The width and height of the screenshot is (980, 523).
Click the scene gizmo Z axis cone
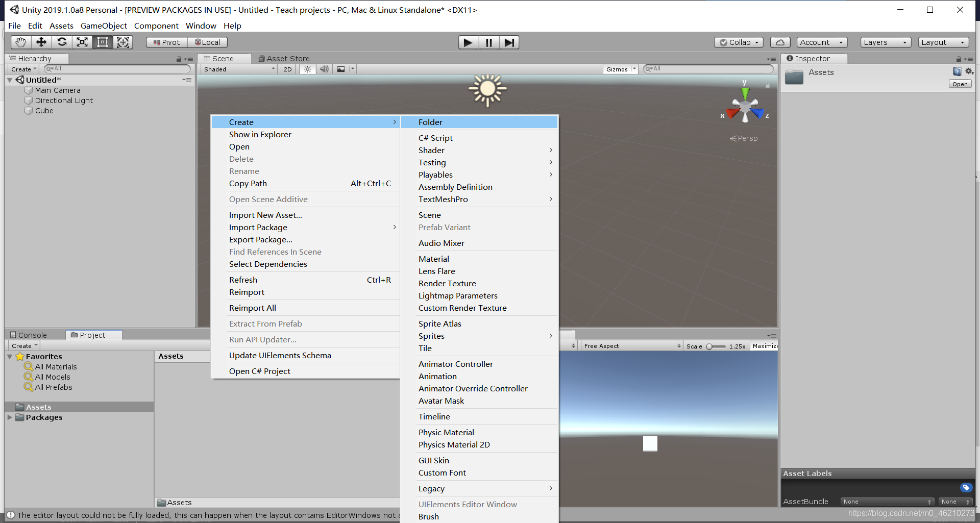[x=757, y=113]
